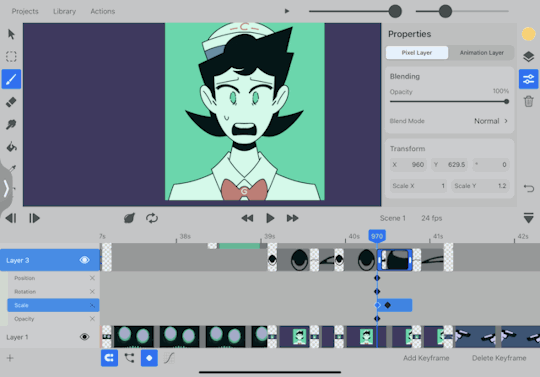
Task: Adjust the second top bar slider
Action: pyautogui.click(x=462, y=11)
